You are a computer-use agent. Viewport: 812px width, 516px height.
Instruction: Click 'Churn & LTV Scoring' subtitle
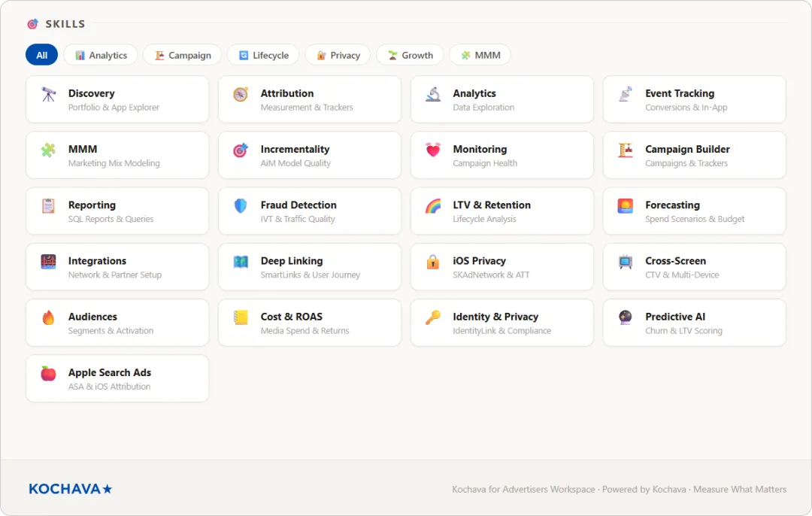coord(683,330)
